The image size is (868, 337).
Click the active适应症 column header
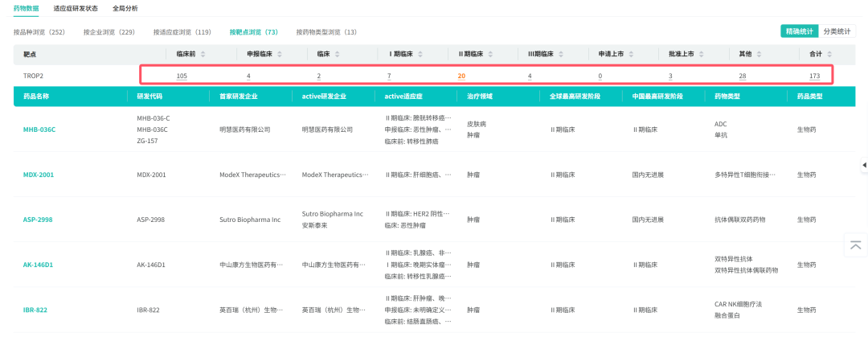pyautogui.click(x=403, y=96)
